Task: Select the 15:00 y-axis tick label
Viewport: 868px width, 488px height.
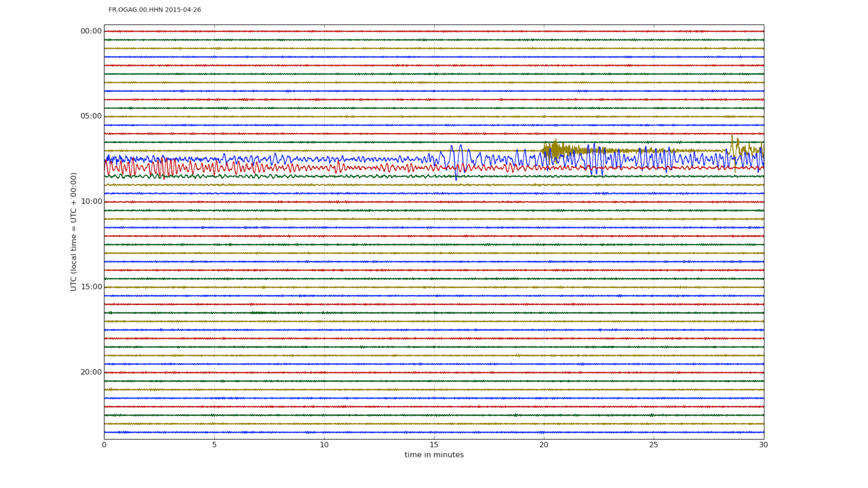Action: (x=91, y=287)
